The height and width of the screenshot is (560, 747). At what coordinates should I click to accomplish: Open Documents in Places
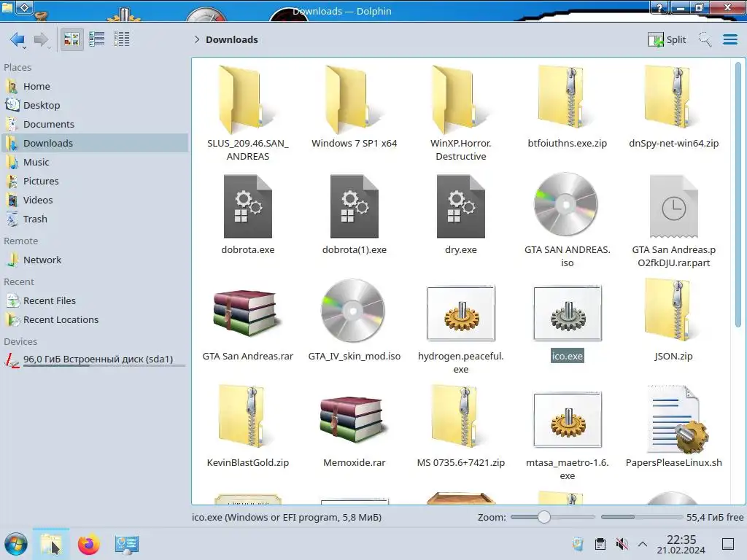94,124
